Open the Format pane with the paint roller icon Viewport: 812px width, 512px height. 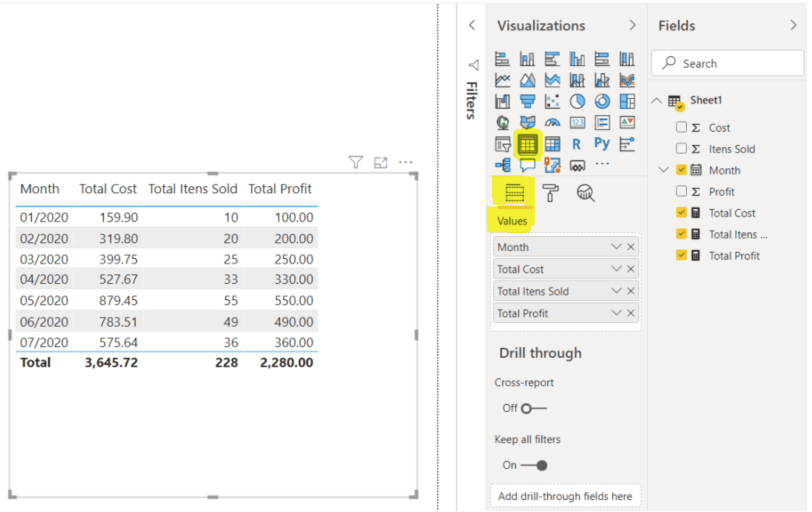[x=551, y=193]
